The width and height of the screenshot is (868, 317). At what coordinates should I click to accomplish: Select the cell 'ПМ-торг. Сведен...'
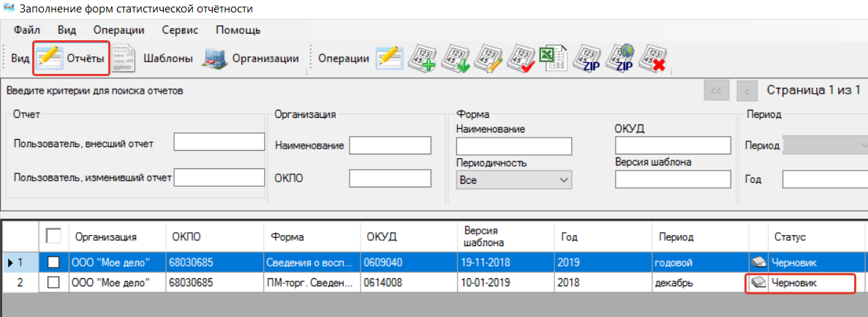coord(312,283)
